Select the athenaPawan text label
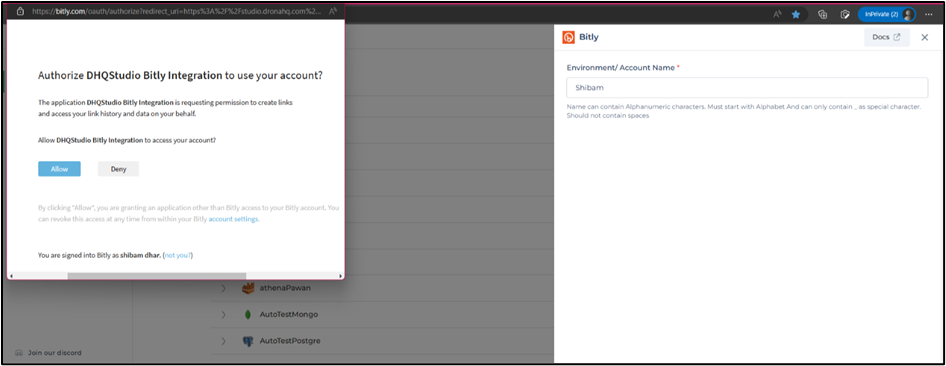The image size is (946, 366). pos(285,288)
